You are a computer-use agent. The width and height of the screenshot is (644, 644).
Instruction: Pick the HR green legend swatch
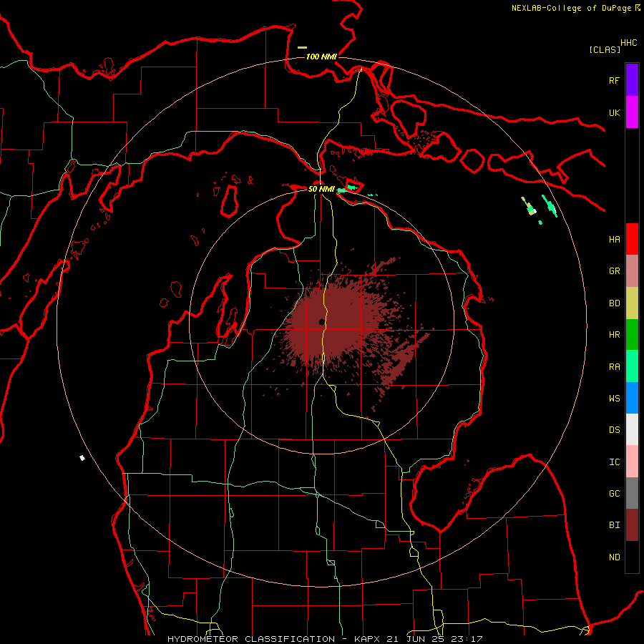click(632, 335)
